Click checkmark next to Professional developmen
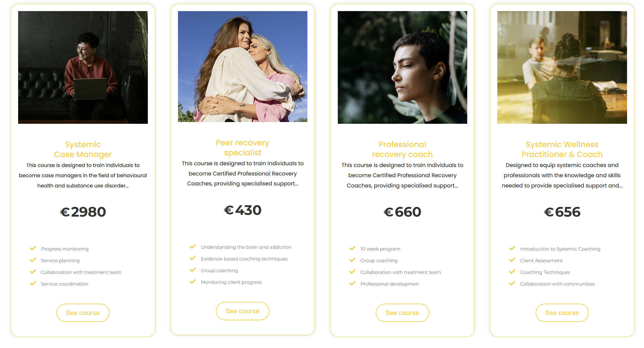This screenshot has height=348, width=644. [352, 283]
